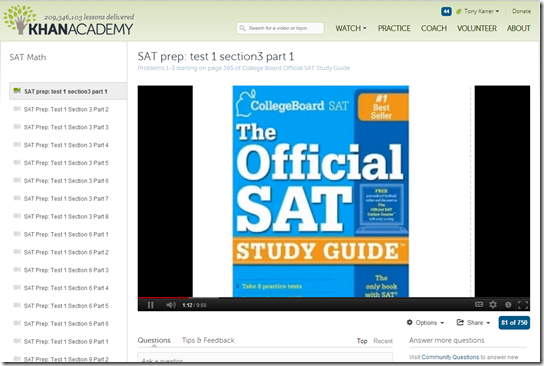Open the Share dropdown below the video

473,323
